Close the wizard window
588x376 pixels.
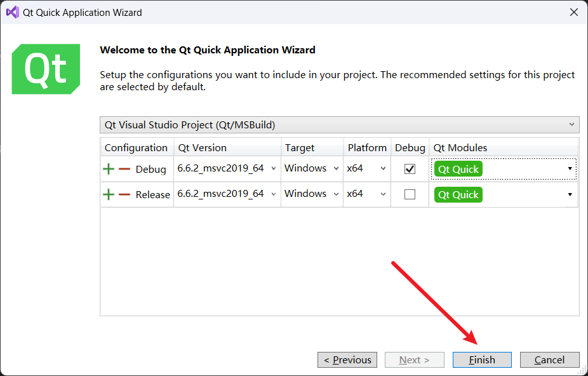(573, 12)
